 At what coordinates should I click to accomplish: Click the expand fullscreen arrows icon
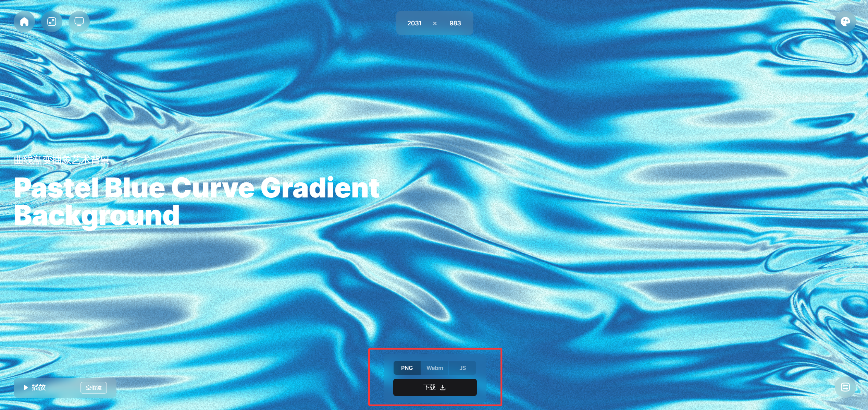(52, 22)
